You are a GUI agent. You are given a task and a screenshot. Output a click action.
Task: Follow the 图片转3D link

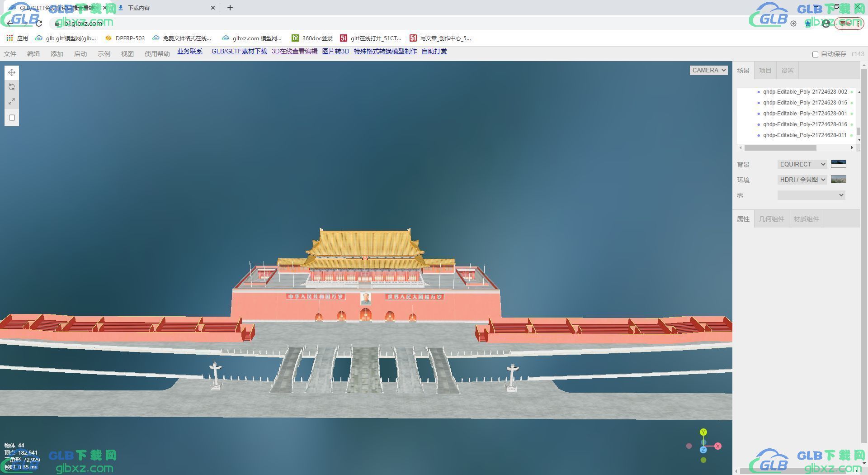click(335, 52)
